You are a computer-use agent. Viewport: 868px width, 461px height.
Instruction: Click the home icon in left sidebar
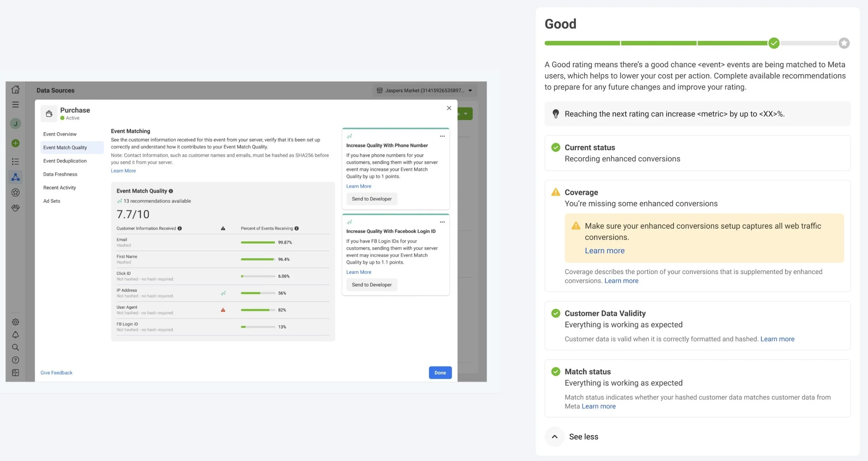(x=15, y=89)
